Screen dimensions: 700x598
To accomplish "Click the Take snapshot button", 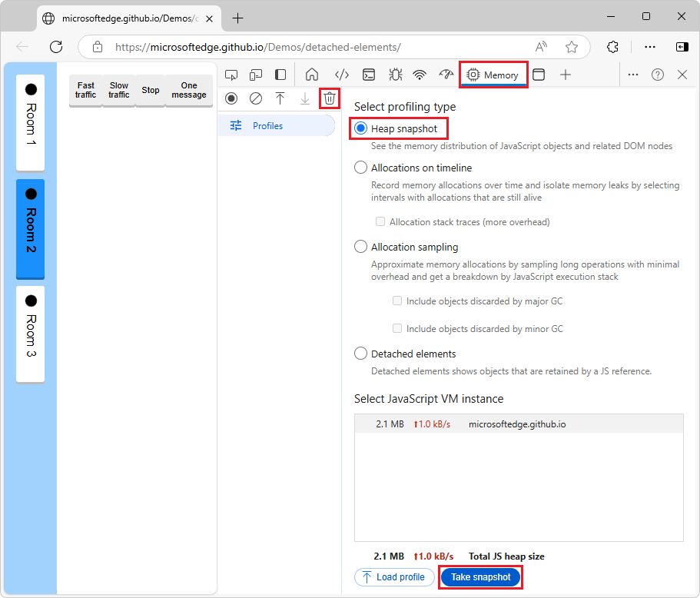I will [480, 577].
